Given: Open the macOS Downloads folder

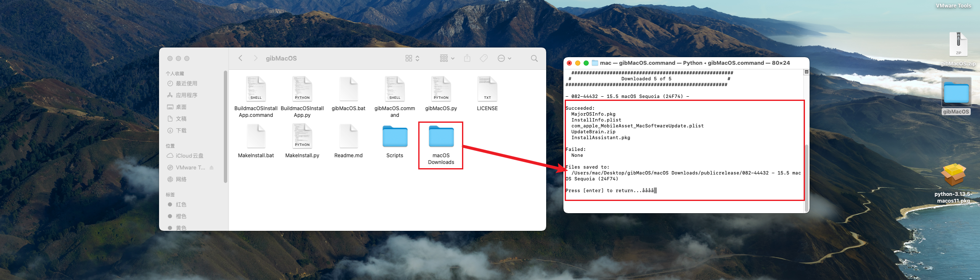Looking at the screenshot, I should 441,136.
